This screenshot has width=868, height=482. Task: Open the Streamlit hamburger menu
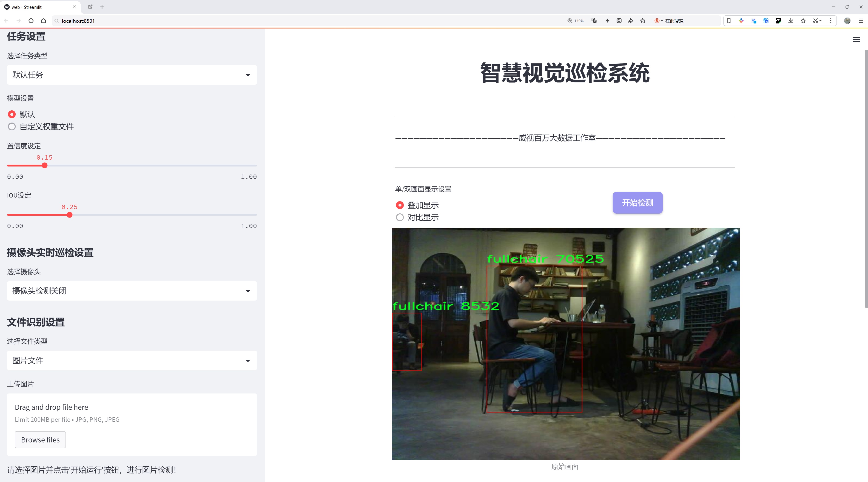coord(856,40)
